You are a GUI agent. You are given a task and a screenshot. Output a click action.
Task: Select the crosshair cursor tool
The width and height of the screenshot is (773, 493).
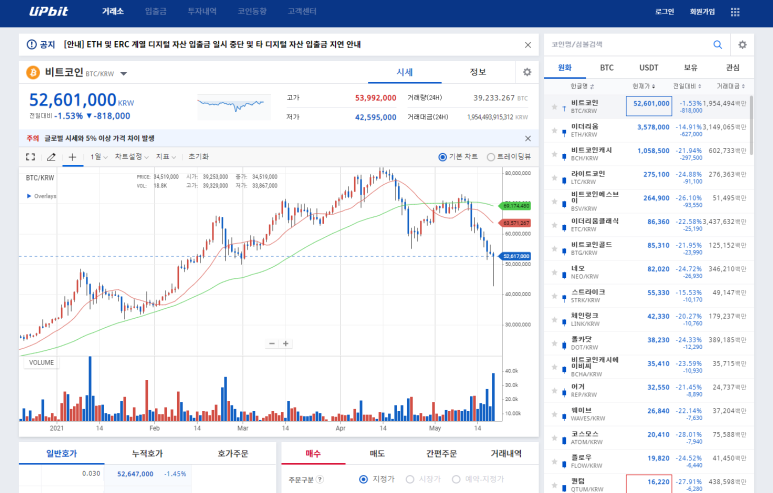click(x=72, y=157)
